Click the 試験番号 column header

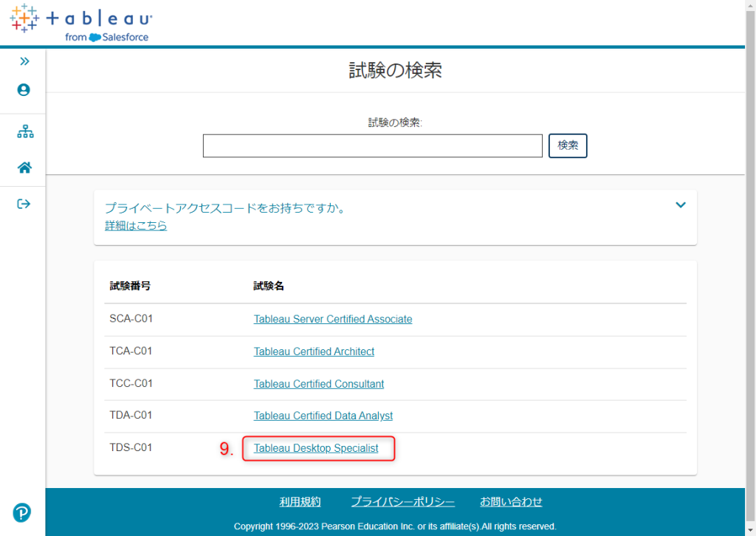point(130,286)
